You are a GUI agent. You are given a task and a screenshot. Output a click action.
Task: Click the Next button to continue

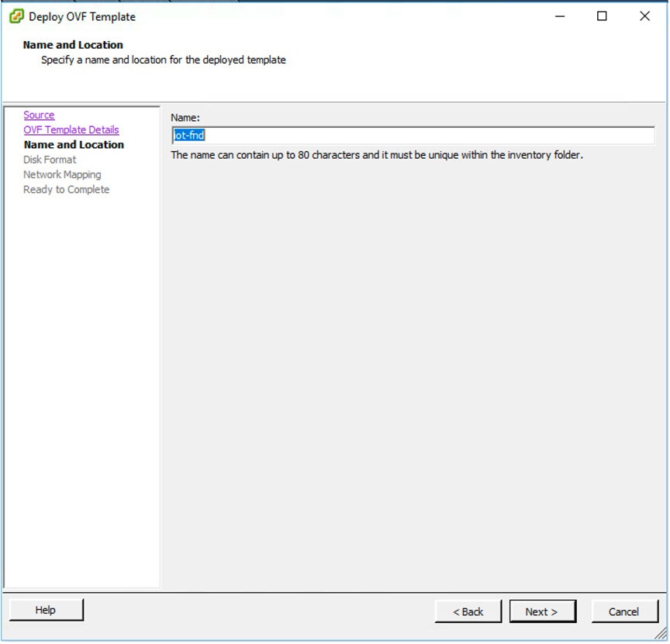coord(542,611)
